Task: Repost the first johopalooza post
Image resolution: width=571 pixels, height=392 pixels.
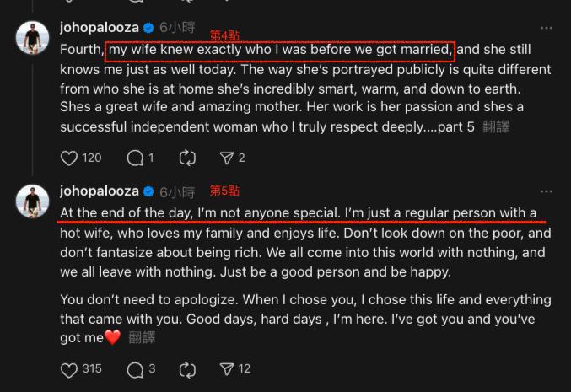Action: click(x=187, y=158)
